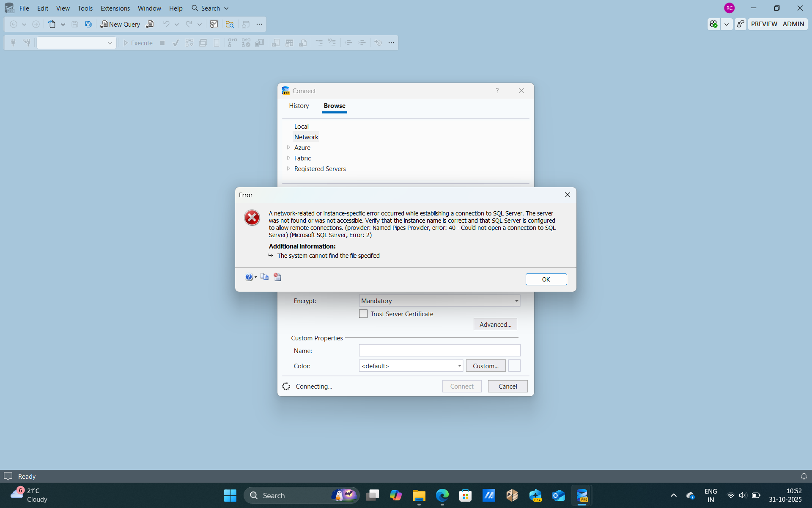Enable the Trust Server Certificate checkbox

coord(363,314)
